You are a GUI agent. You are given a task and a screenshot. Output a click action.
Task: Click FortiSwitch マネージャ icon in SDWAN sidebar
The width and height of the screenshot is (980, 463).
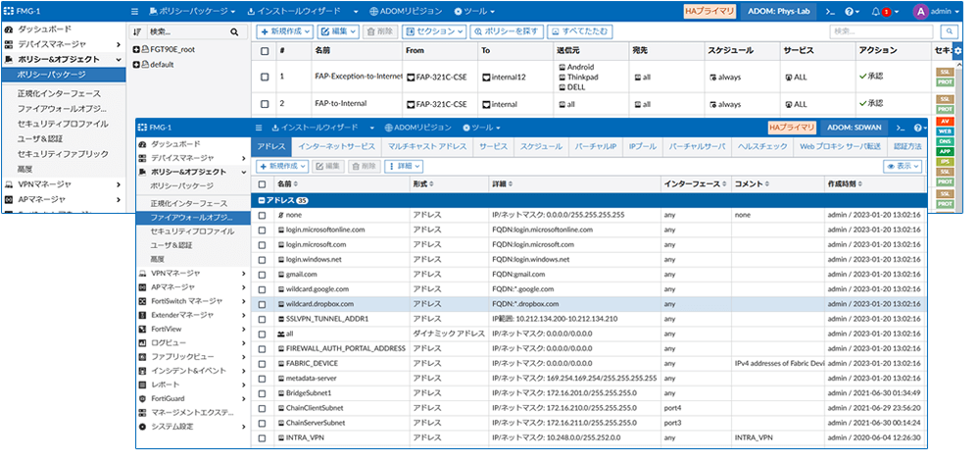click(x=142, y=301)
